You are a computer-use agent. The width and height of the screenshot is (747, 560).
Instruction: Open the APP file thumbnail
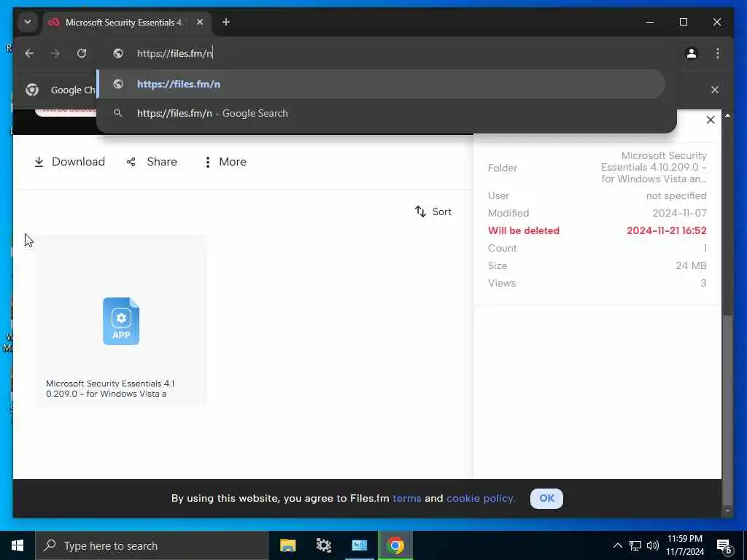[x=121, y=321]
